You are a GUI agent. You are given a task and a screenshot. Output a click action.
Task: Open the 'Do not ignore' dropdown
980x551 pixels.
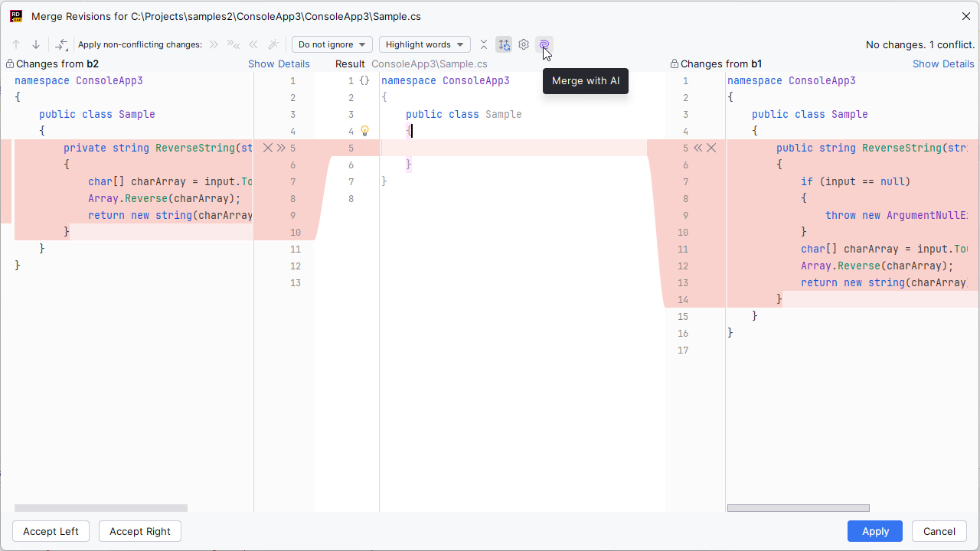pos(332,44)
